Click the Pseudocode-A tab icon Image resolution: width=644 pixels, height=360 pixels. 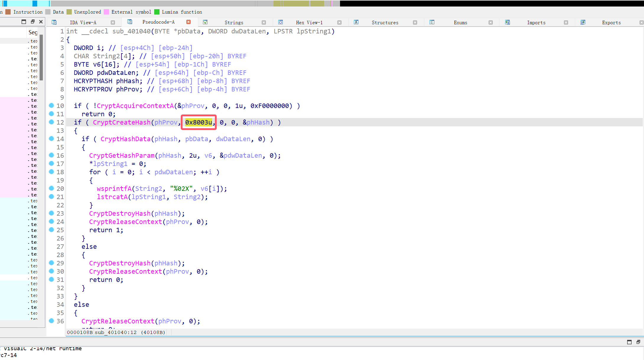[x=130, y=22]
